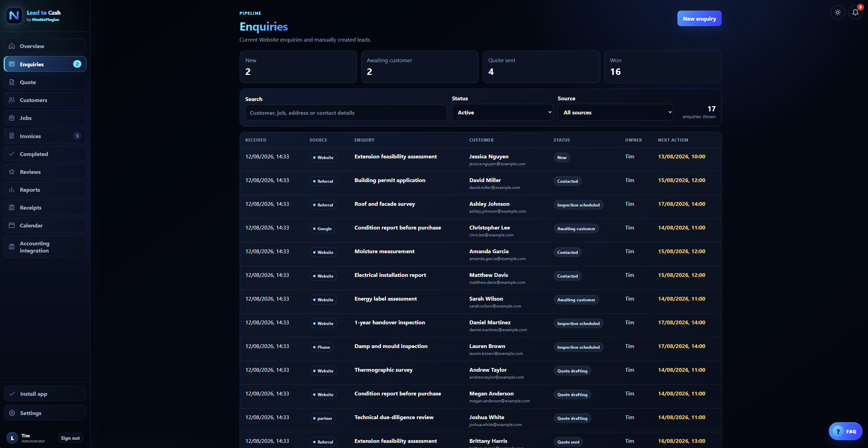Open the FAQ help button
This screenshot has width=868, height=448.
[845, 431]
